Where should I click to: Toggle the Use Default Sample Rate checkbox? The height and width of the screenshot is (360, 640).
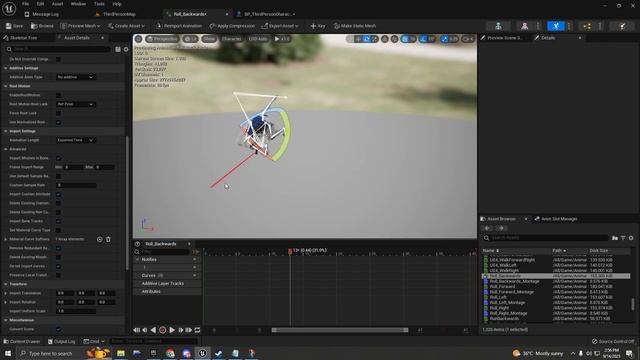(x=58, y=176)
